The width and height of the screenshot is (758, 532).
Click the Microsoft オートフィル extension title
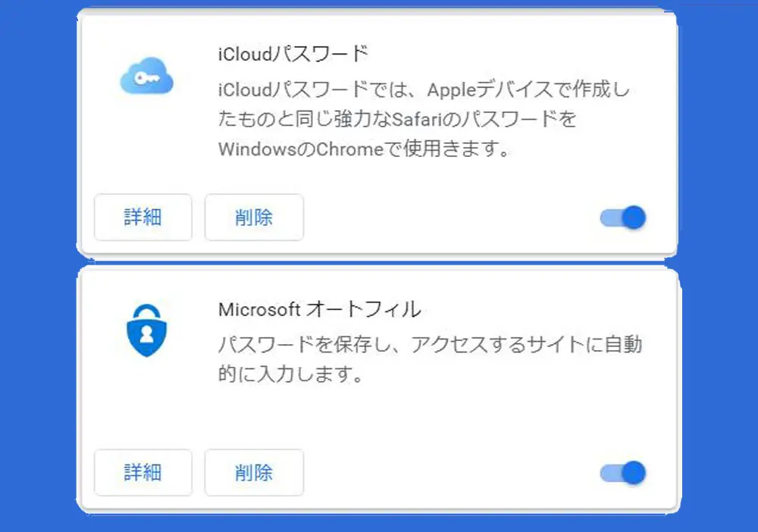coord(319,309)
